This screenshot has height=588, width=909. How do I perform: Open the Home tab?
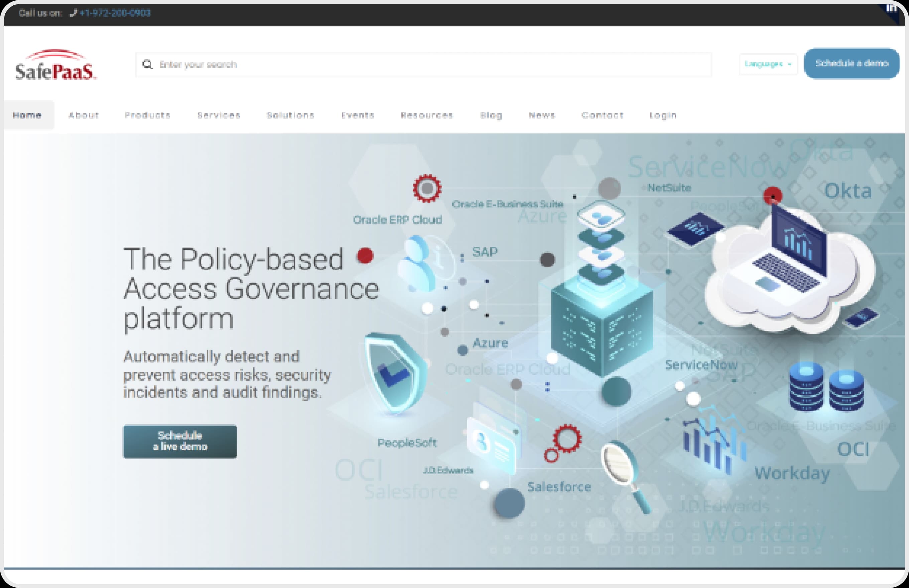(x=27, y=115)
